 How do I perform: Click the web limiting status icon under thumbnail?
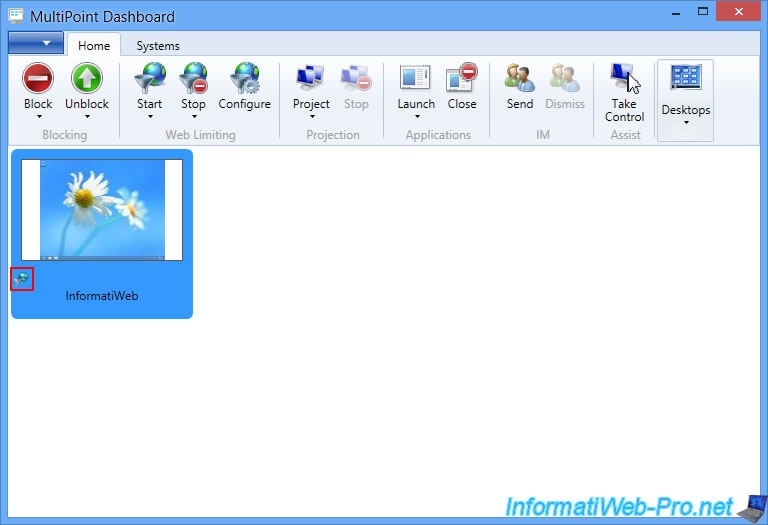[22, 280]
